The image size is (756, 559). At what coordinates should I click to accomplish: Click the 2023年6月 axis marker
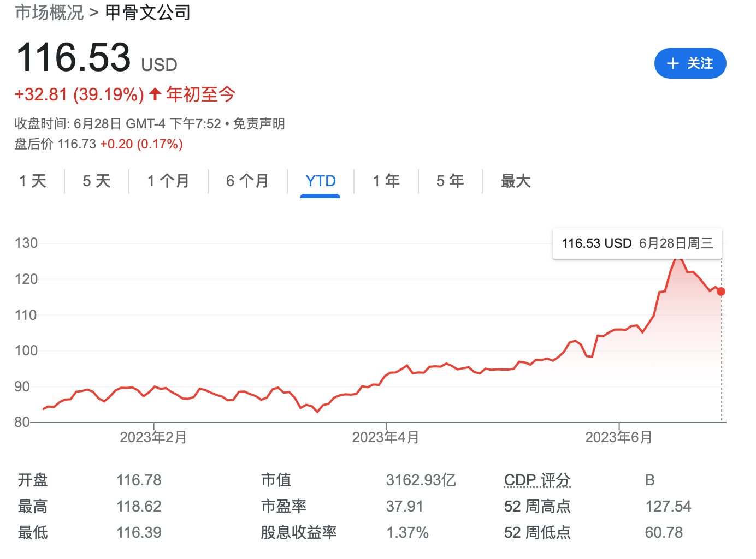tap(619, 437)
